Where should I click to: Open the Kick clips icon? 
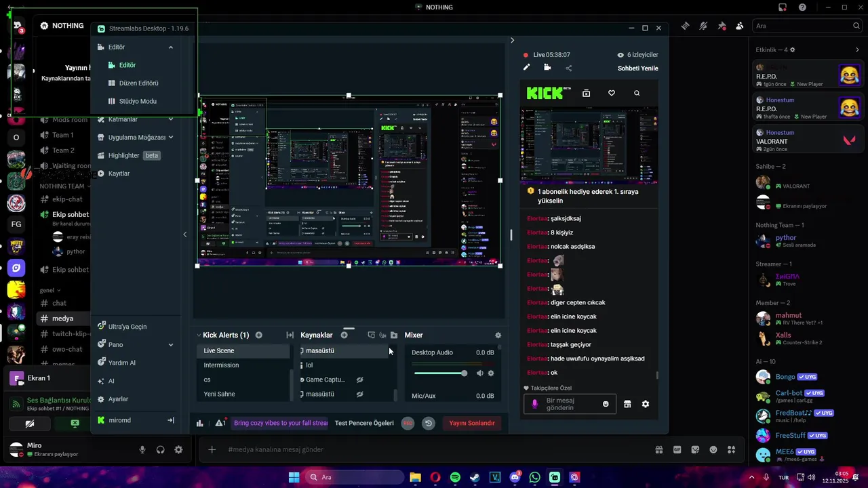[x=587, y=94]
